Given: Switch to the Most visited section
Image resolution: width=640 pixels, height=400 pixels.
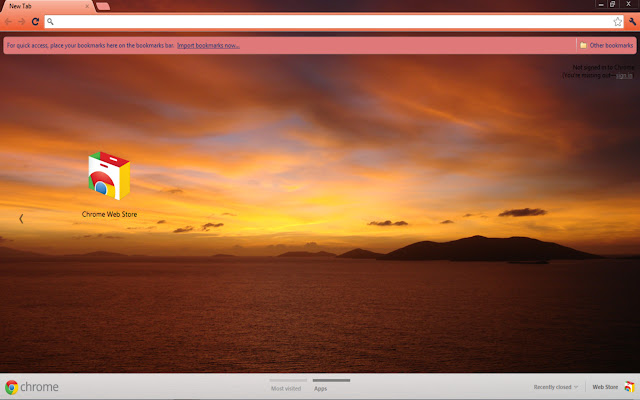Looking at the screenshot, I should [x=286, y=388].
